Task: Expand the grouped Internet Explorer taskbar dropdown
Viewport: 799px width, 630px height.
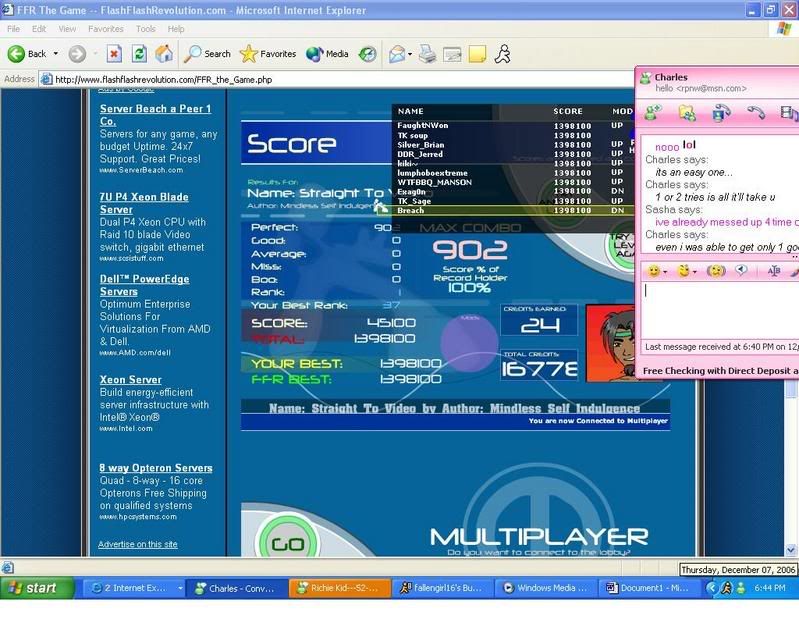Action: tap(180, 588)
